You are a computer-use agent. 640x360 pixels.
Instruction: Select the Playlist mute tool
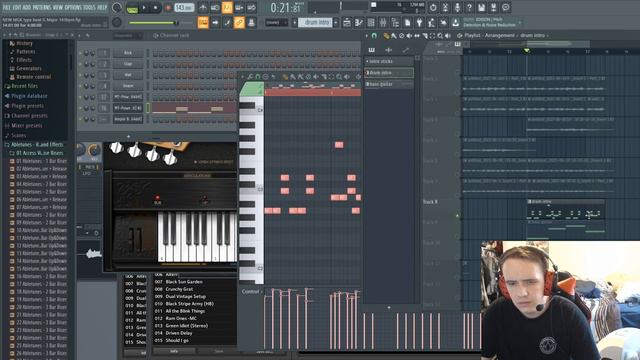tap(409, 36)
